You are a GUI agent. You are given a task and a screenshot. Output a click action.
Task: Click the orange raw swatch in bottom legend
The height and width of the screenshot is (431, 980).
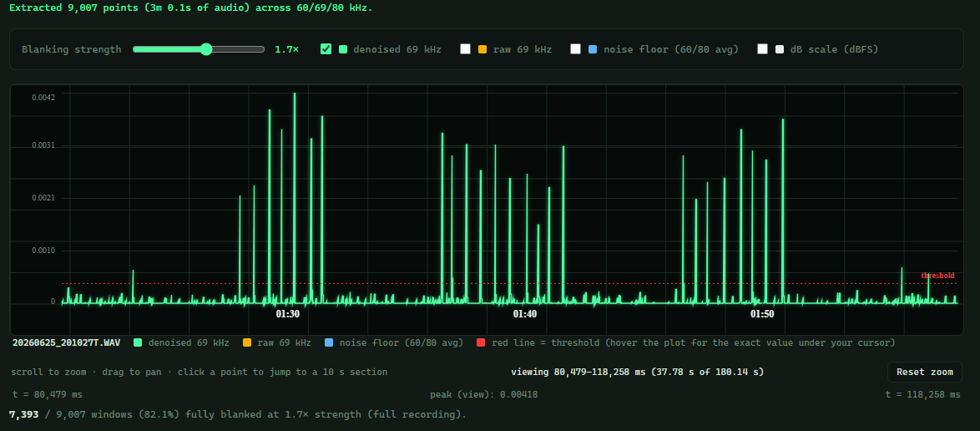coord(247,342)
